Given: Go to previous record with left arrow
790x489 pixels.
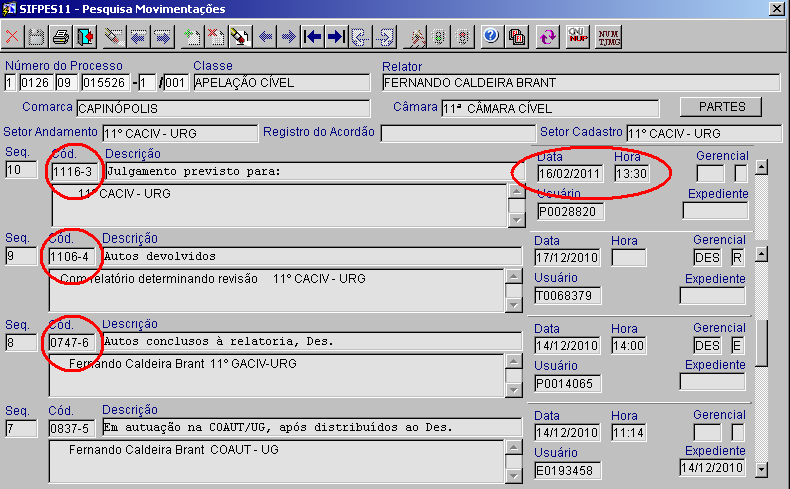Looking at the screenshot, I should click(265, 37).
